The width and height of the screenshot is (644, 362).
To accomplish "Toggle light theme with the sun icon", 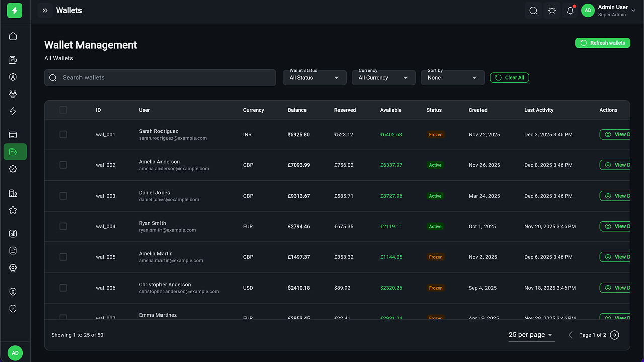I will (x=552, y=11).
